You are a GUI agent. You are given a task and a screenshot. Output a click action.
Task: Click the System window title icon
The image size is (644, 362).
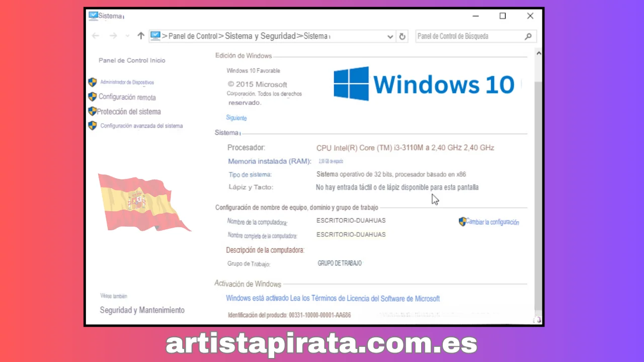click(x=93, y=16)
